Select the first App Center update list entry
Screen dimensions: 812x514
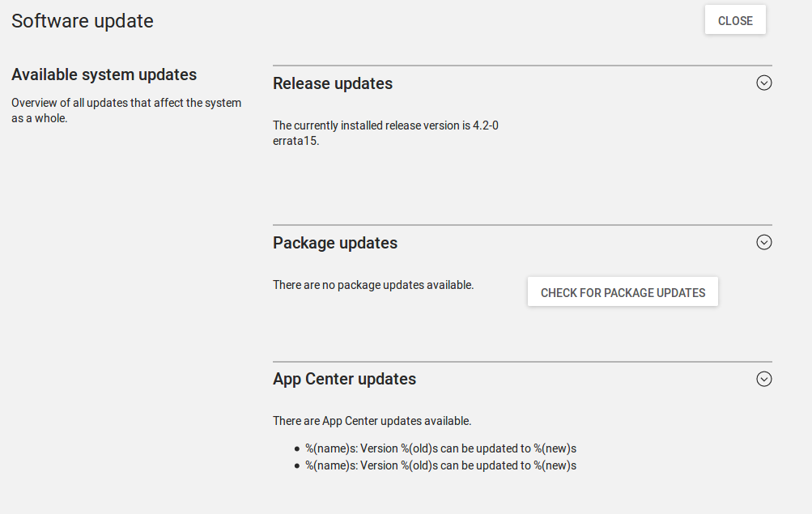click(x=440, y=448)
